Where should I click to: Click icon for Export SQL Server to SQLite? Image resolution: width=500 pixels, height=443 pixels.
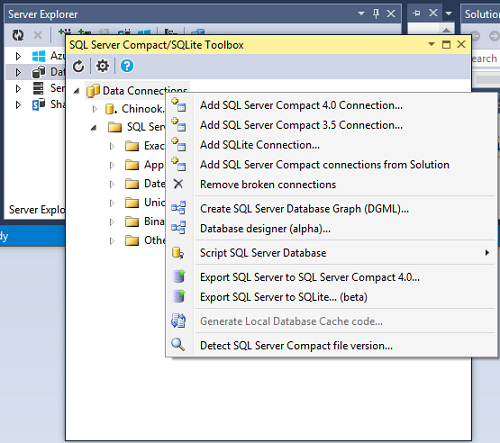pos(179,296)
